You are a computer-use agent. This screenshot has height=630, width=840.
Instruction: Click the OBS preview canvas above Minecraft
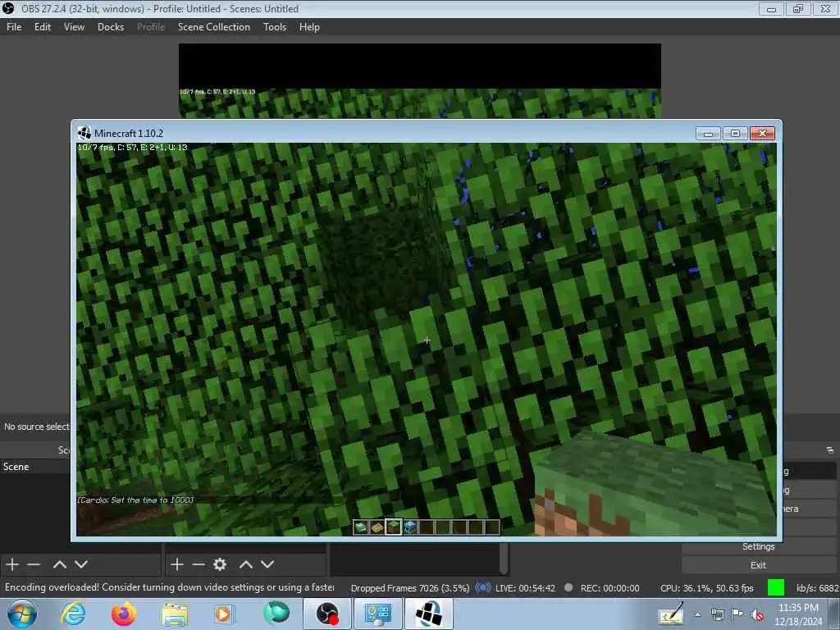point(419,80)
